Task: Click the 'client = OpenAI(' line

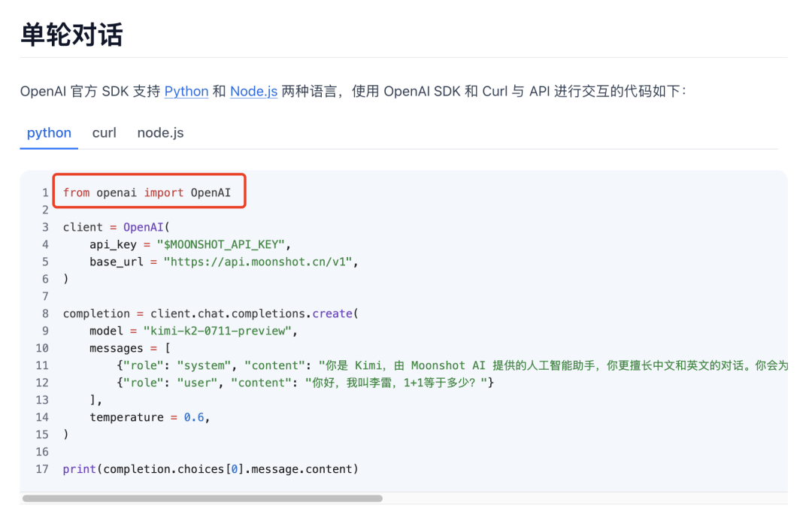Action: coord(117,227)
